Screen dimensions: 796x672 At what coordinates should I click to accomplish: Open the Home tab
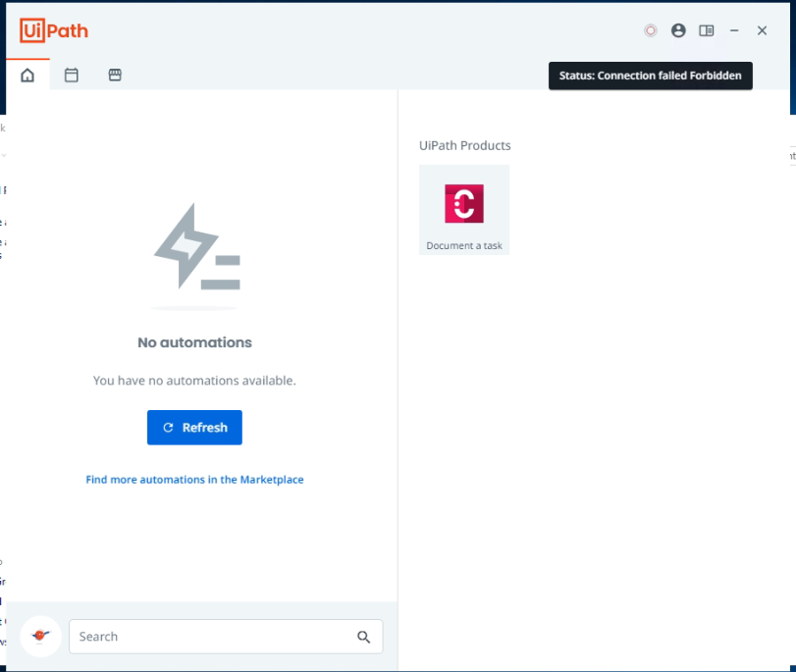click(x=27, y=76)
